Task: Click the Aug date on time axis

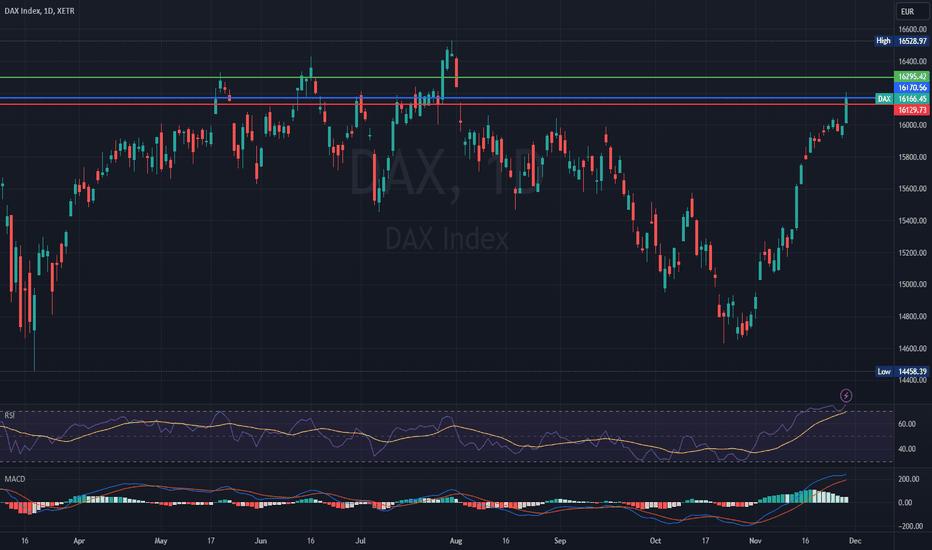Action: (x=456, y=541)
